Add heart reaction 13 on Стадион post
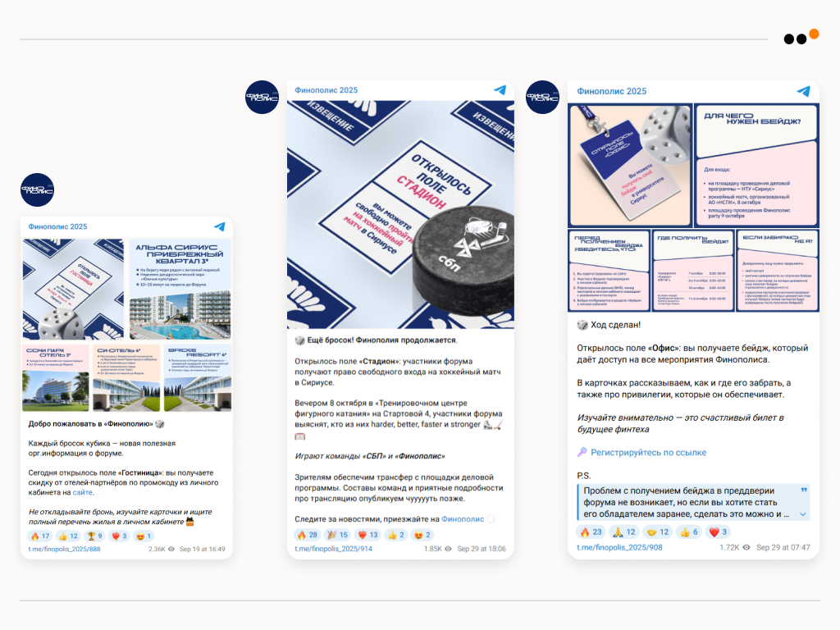 (367, 535)
